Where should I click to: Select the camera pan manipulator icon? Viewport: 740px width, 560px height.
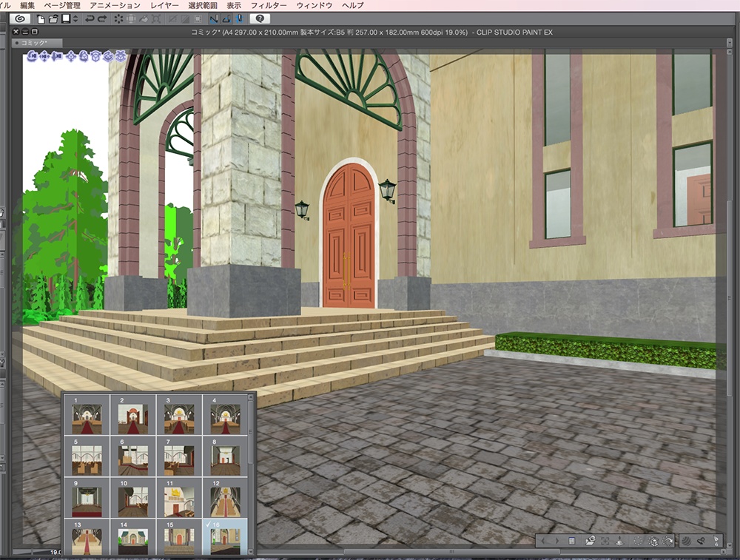point(45,57)
